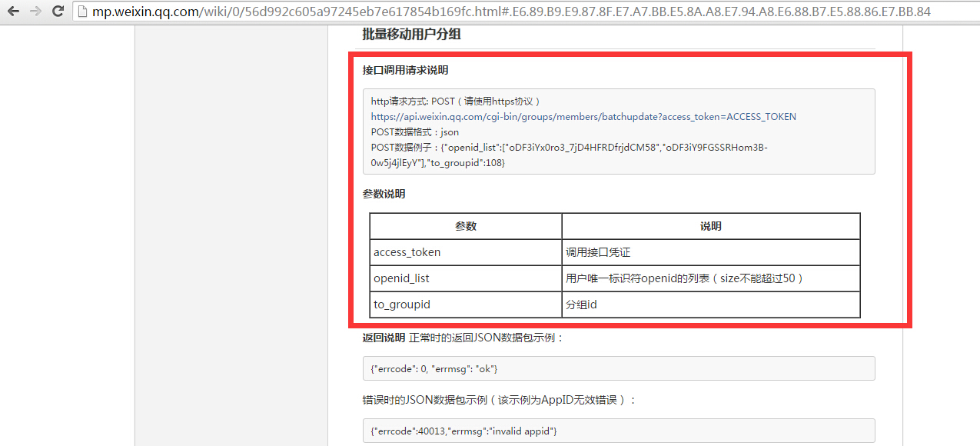Select the page icon in the address bar

coord(83,12)
